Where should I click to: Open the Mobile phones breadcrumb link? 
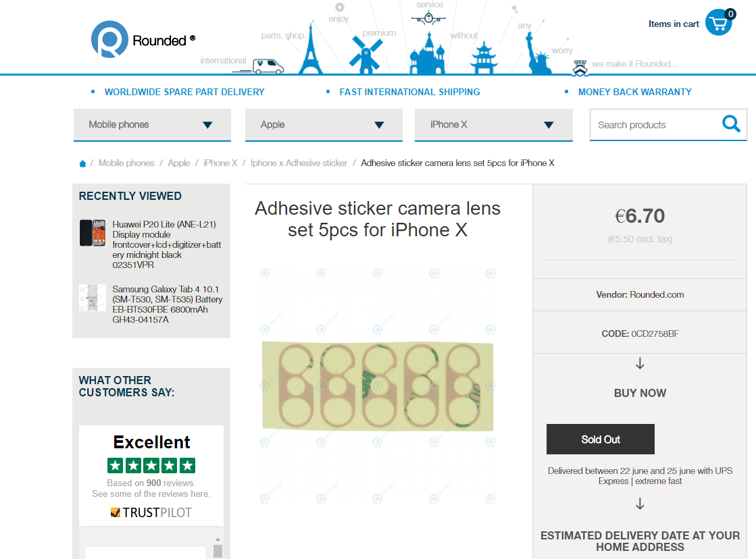[126, 163]
